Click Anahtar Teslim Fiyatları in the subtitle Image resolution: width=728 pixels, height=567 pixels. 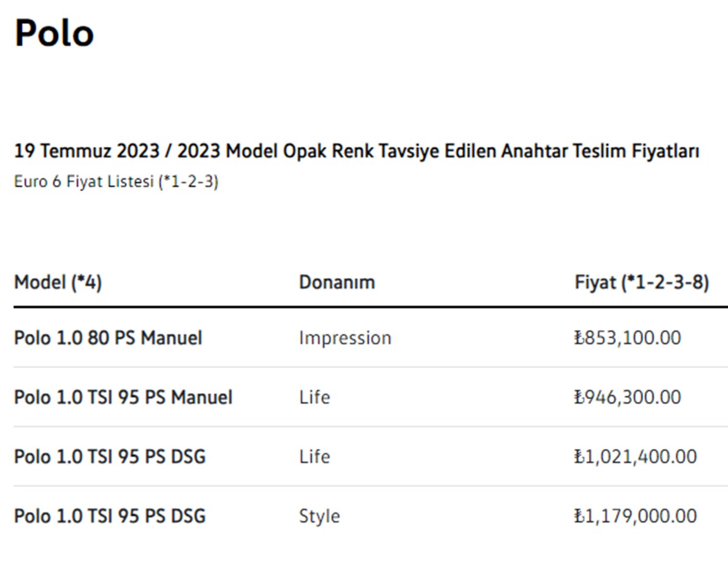[600, 151]
